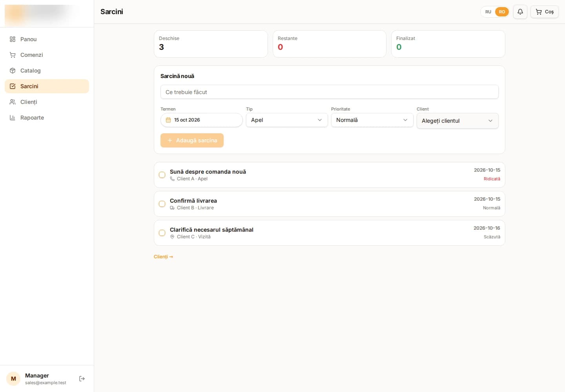Open the Comenzi sidebar page

tap(47, 55)
